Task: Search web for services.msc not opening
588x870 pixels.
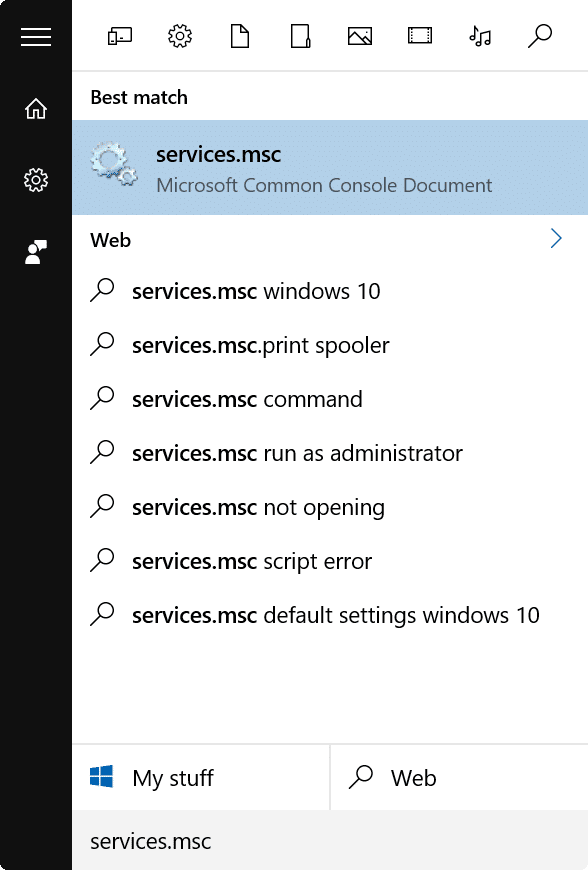Action: point(330,507)
